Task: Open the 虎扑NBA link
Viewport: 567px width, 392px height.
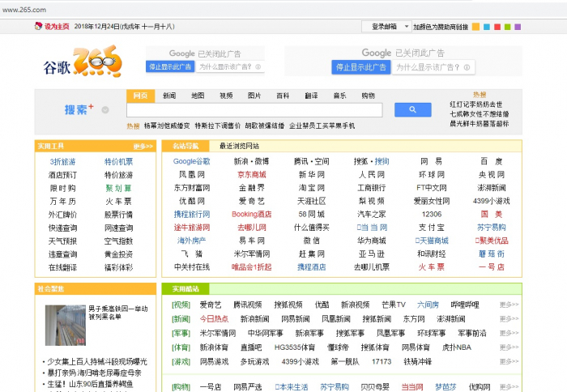Action: (x=456, y=347)
